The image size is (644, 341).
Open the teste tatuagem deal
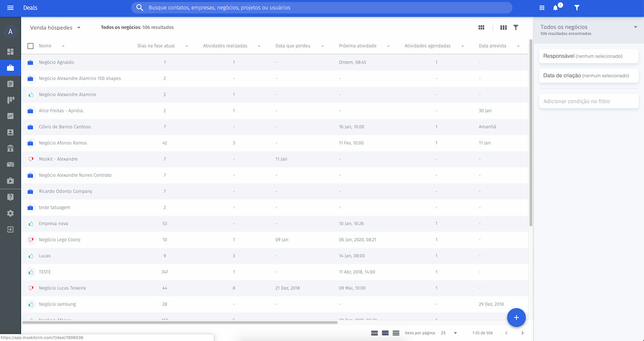(x=55, y=207)
